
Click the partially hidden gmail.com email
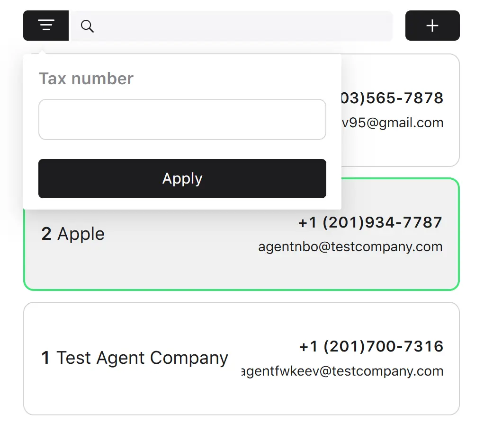coord(392,123)
